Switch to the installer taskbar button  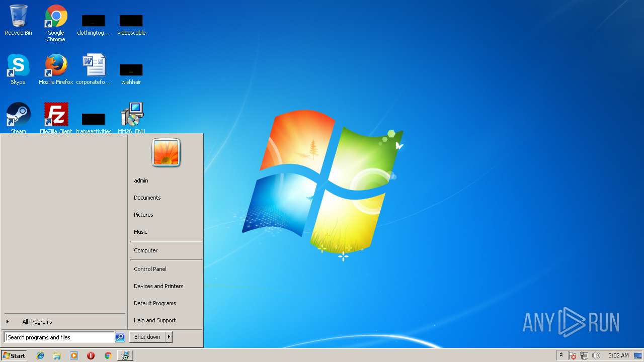coord(125,355)
